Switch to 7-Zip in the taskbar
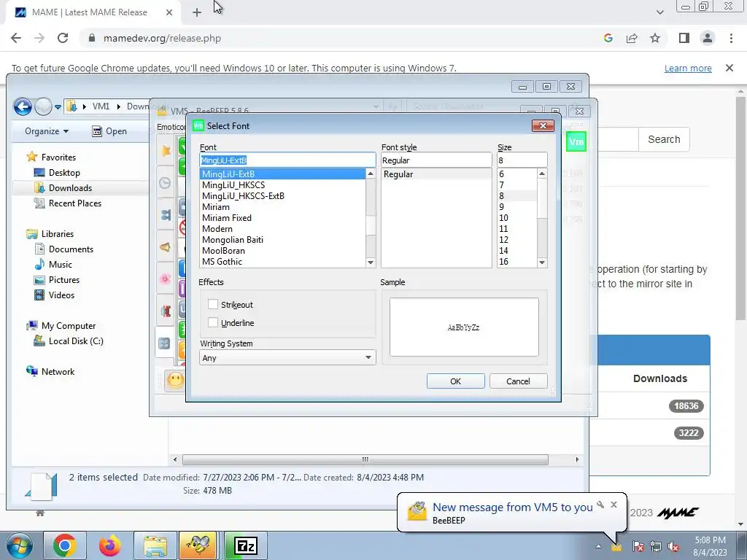 click(245, 545)
